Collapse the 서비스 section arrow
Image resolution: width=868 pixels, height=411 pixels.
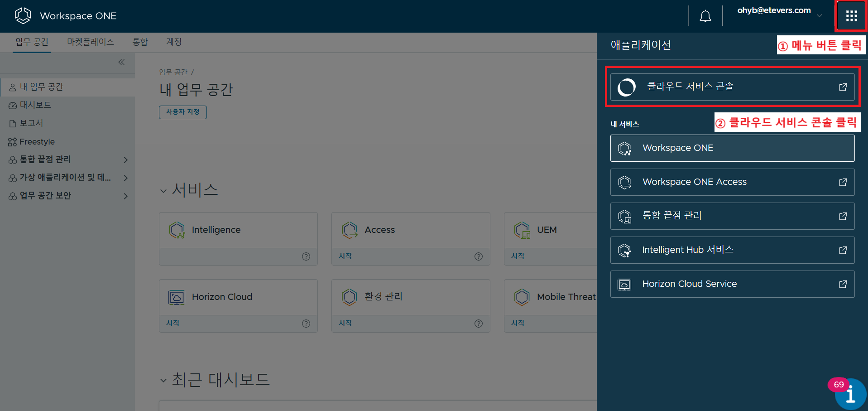(x=163, y=190)
